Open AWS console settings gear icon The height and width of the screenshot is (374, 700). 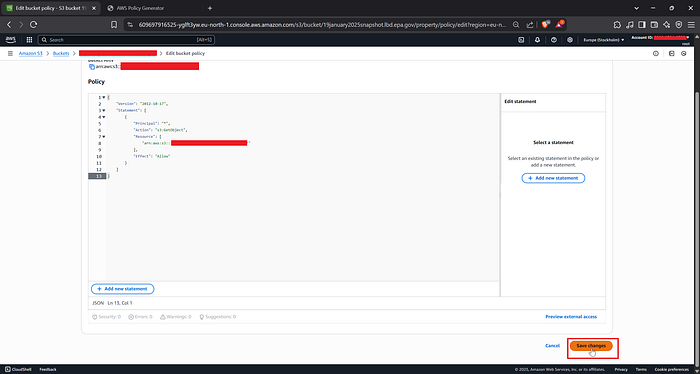[x=570, y=40]
